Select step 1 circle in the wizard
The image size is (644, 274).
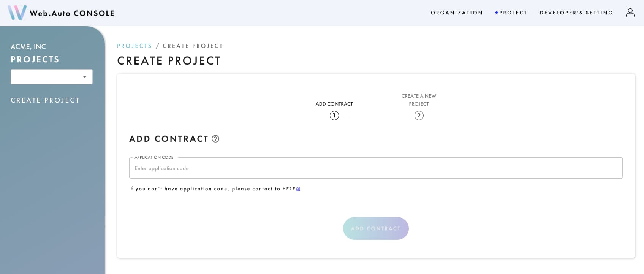334,116
